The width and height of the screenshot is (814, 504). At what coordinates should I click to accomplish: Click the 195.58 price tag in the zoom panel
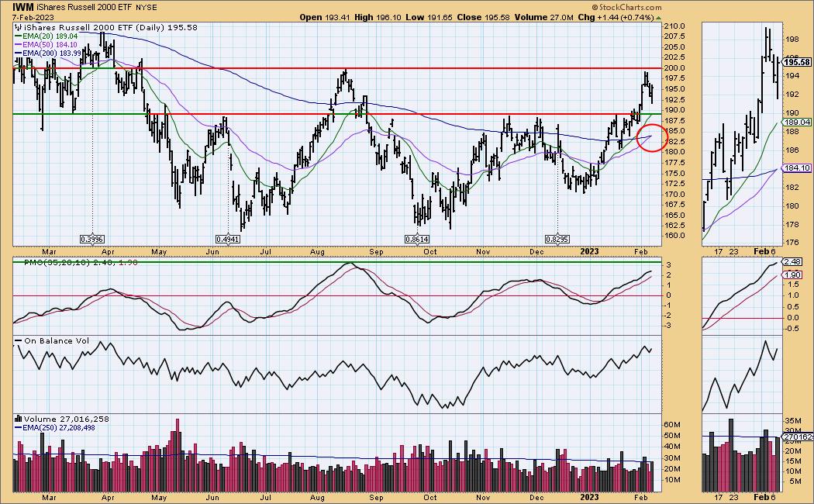[797, 62]
